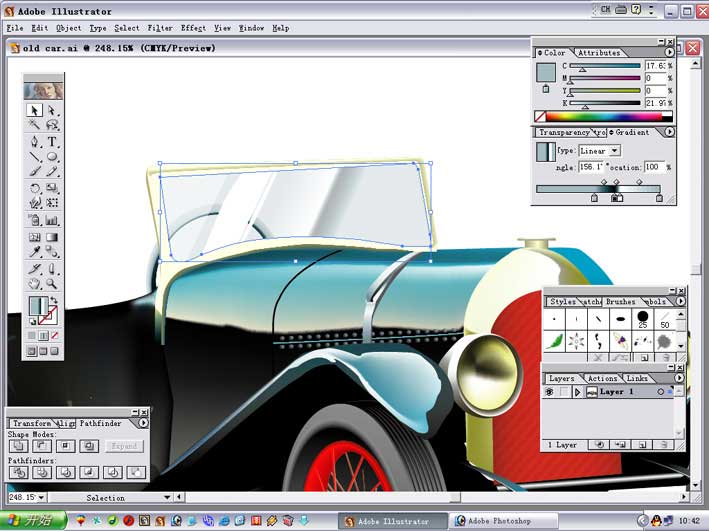Switch to standard screen mode

(x=32, y=351)
